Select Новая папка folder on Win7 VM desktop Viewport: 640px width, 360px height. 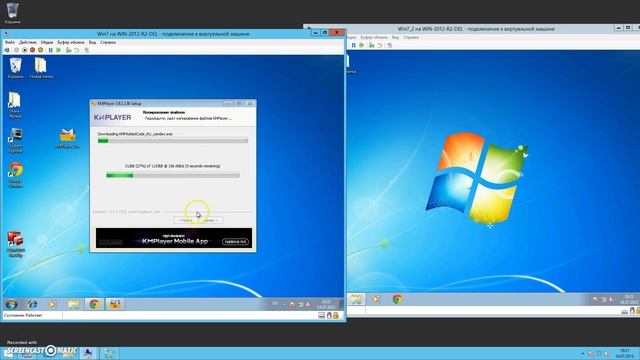click(41, 68)
